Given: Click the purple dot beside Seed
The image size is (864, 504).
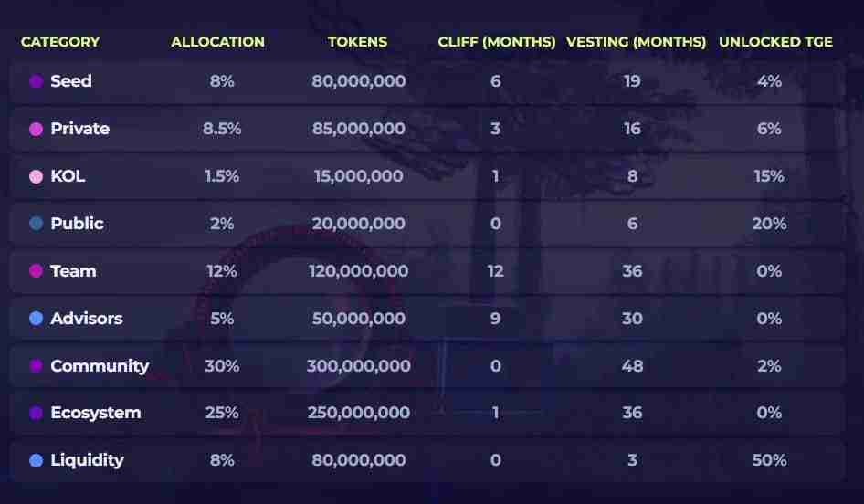Looking at the screenshot, I should (37, 81).
